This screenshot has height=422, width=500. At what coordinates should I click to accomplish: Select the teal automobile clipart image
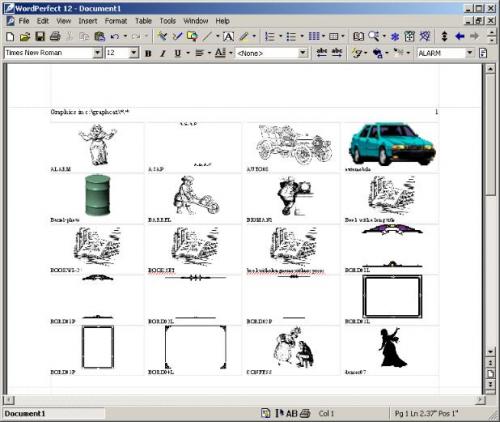coord(392,144)
